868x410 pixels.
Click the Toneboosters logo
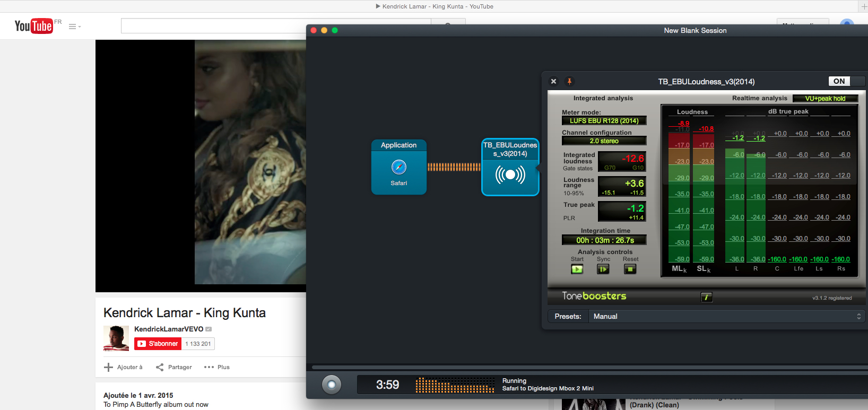pos(594,296)
